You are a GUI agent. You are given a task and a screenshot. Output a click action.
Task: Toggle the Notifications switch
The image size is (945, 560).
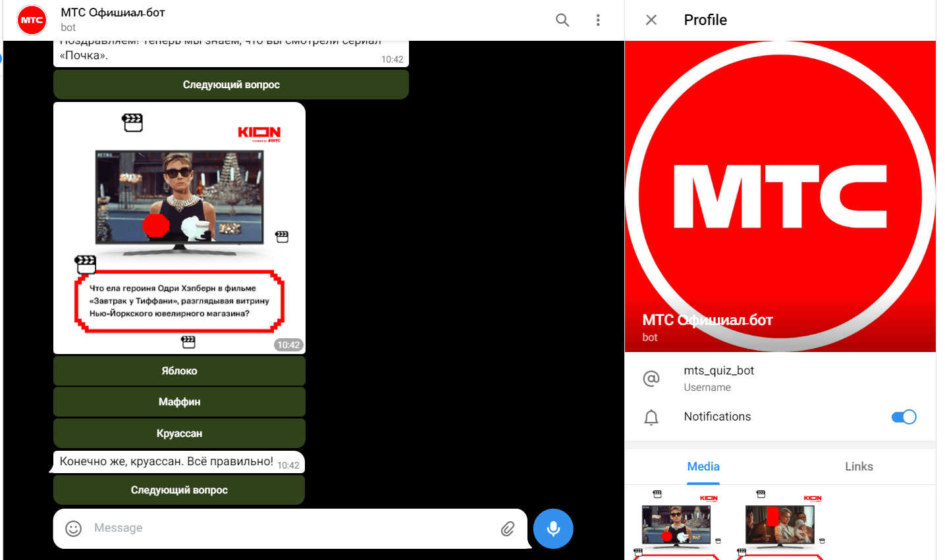click(904, 417)
